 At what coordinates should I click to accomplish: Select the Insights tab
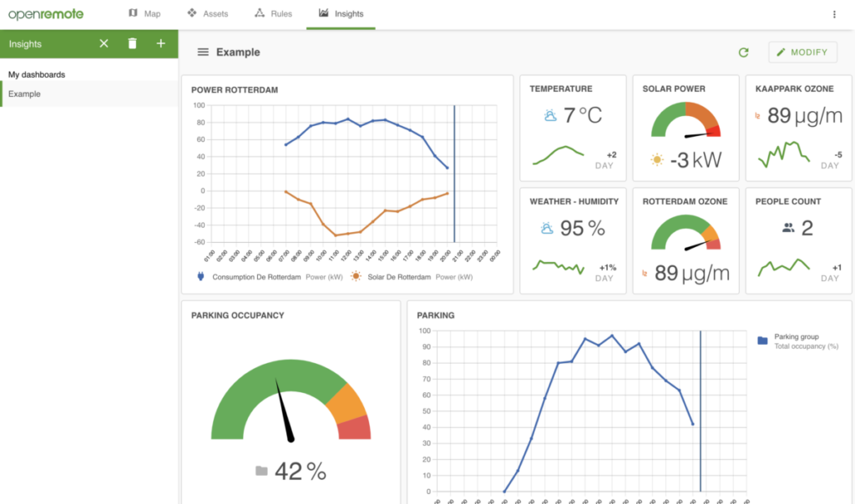341,14
